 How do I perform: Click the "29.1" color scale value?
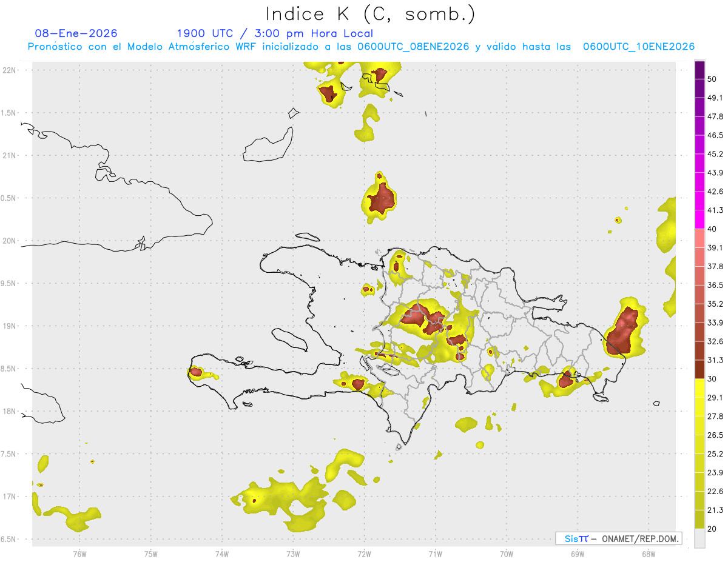[715, 398]
